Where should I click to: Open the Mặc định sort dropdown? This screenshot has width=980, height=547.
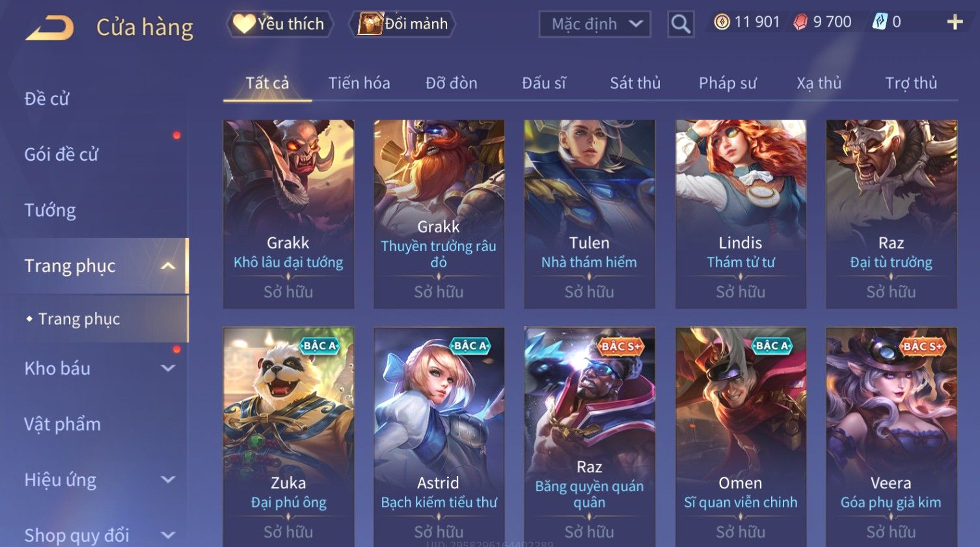click(595, 25)
